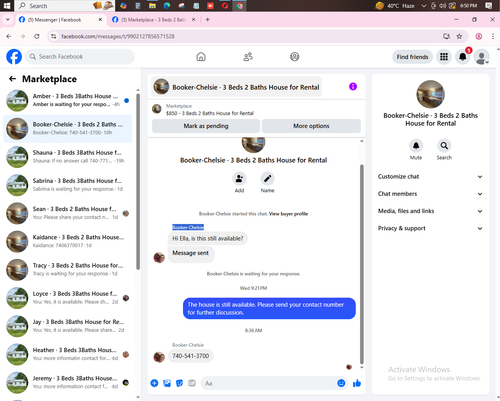Screen dimensions: 500x401
Task: Search within conversation in right panel
Action: click(444, 146)
